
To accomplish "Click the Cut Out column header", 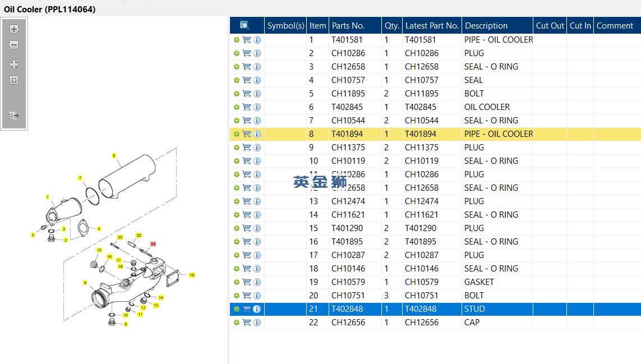I will [x=550, y=25].
